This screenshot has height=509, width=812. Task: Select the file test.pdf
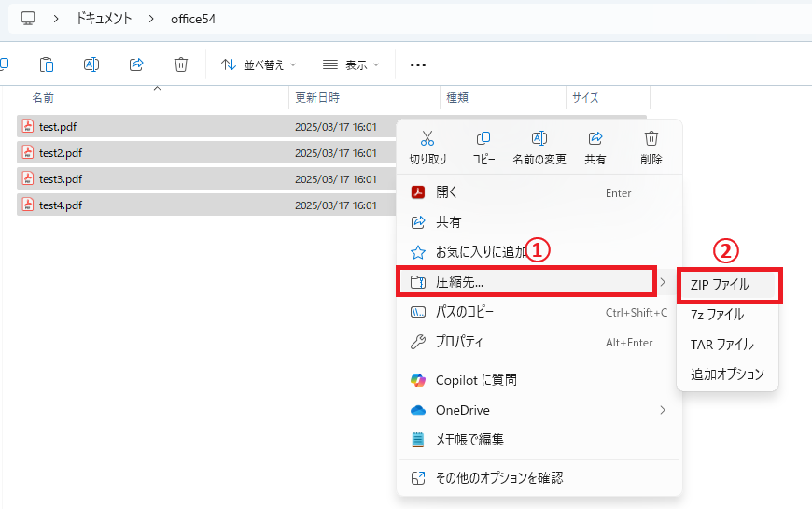coord(58,126)
